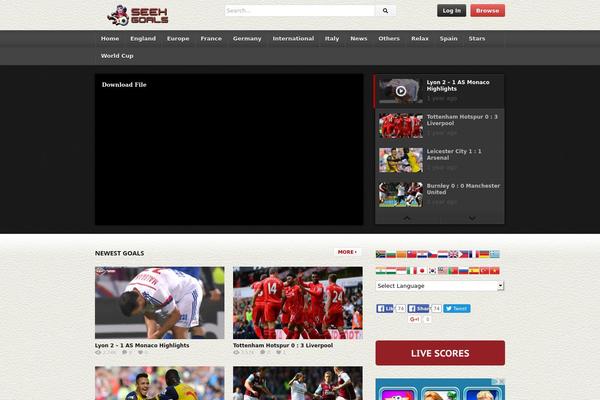This screenshot has height=400, width=600.
Task: Click the Log In button
Action: [x=452, y=11]
